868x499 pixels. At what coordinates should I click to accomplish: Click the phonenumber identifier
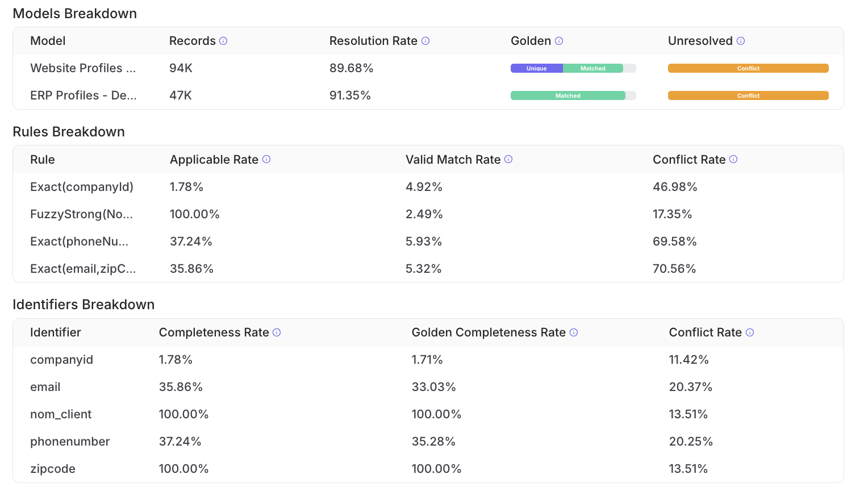(x=70, y=442)
